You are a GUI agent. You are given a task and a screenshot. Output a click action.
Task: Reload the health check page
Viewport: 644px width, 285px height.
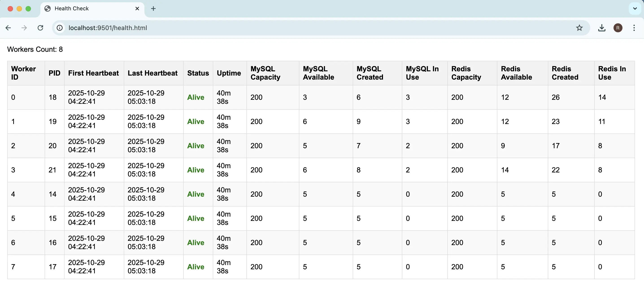coord(40,28)
